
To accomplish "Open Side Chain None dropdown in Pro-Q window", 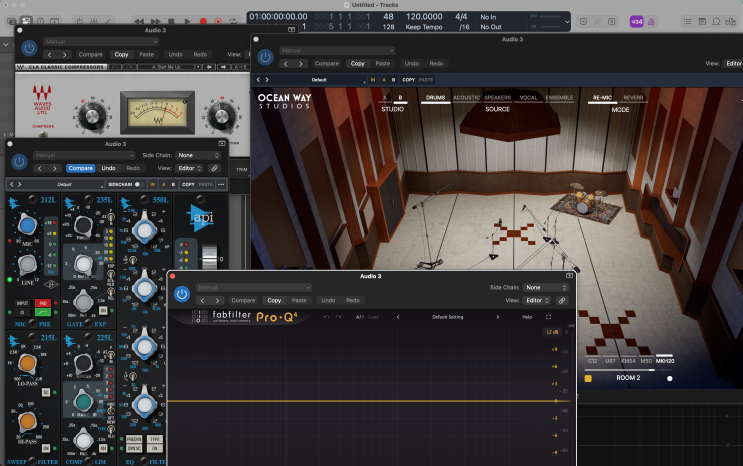I will pos(545,288).
